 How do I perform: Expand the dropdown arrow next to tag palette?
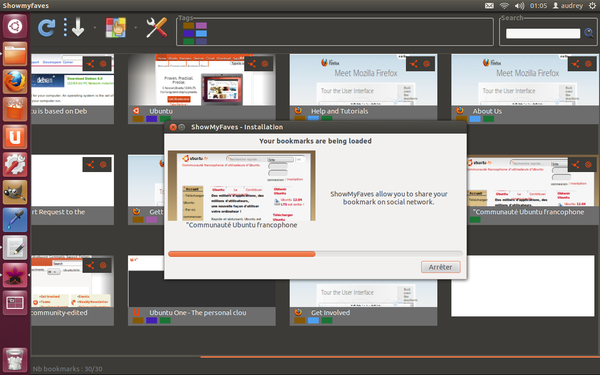(135, 28)
